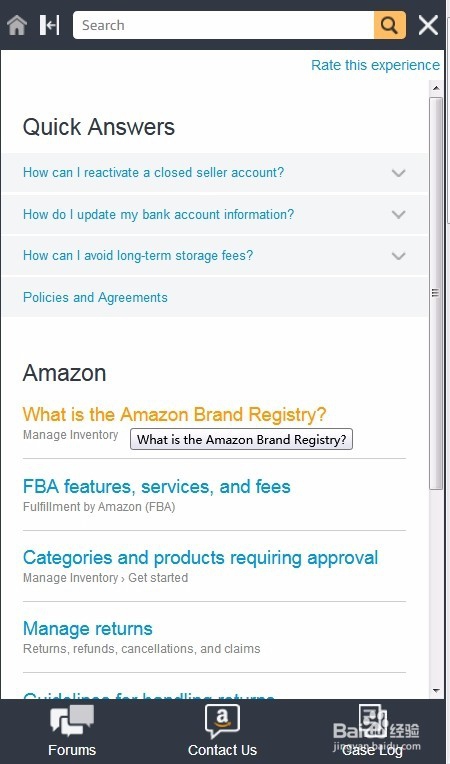This screenshot has width=450, height=764.
Task: Open the Forums chat bubbles icon
Action: tap(72, 721)
